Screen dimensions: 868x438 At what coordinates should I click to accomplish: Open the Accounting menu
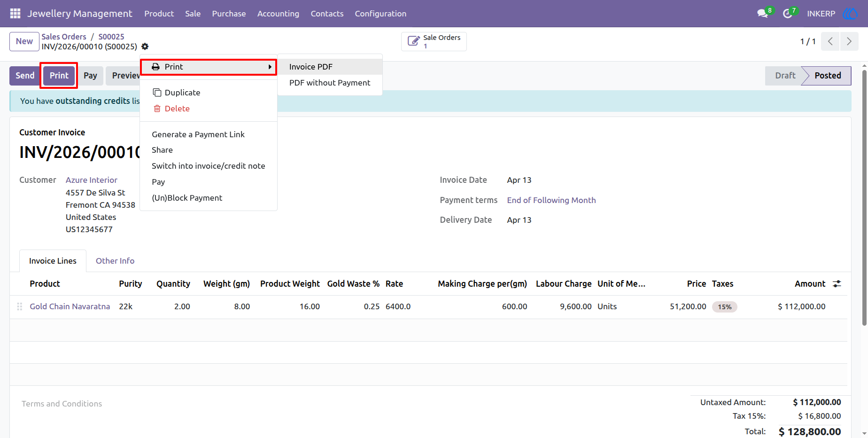278,14
